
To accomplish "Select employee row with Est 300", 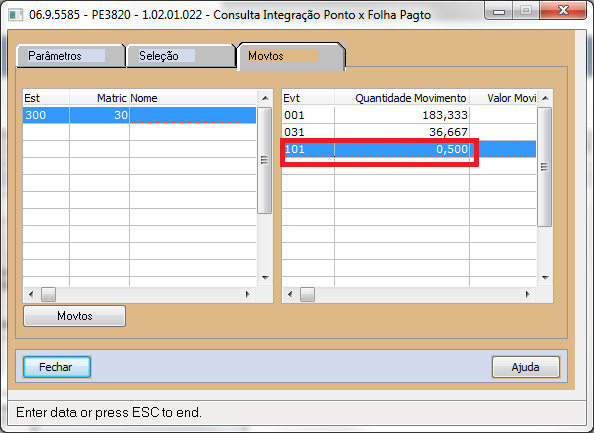I will [x=140, y=115].
